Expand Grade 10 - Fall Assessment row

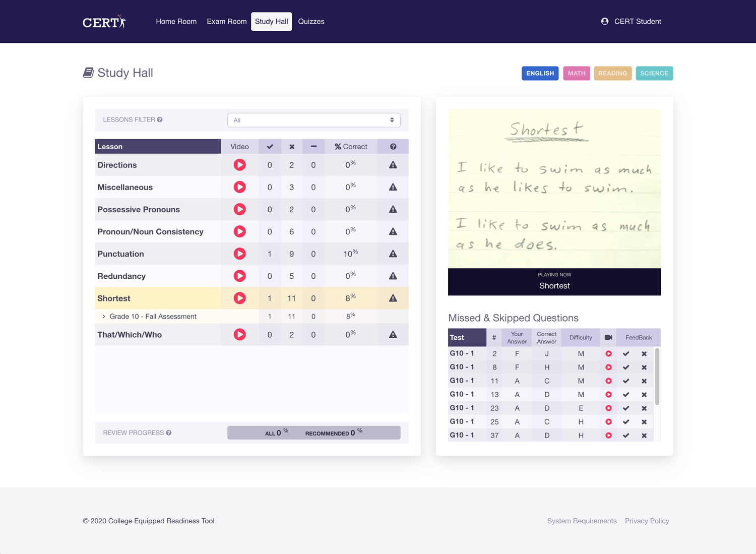click(x=104, y=317)
